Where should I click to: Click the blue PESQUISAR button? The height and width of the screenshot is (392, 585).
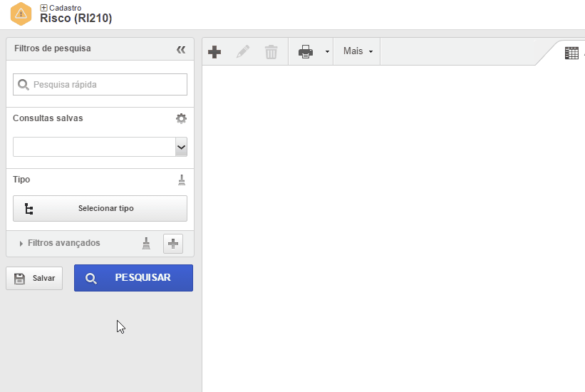tap(133, 278)
